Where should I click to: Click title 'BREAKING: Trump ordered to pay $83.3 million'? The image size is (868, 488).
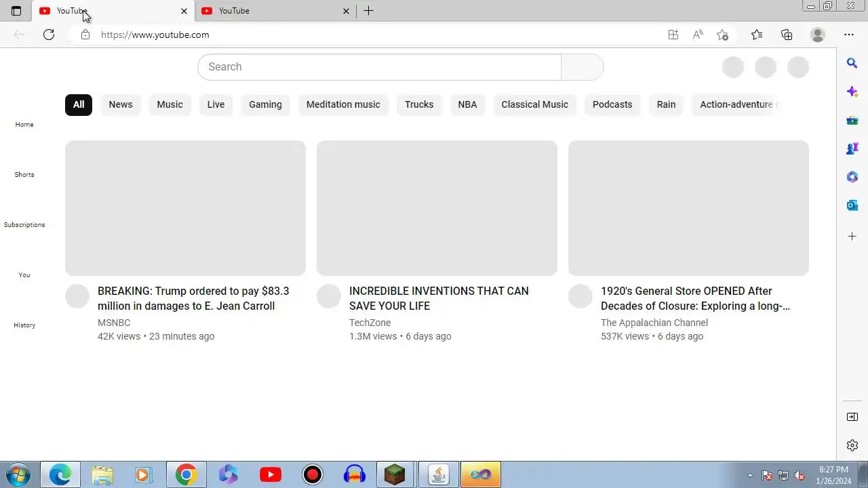point(193,298)
